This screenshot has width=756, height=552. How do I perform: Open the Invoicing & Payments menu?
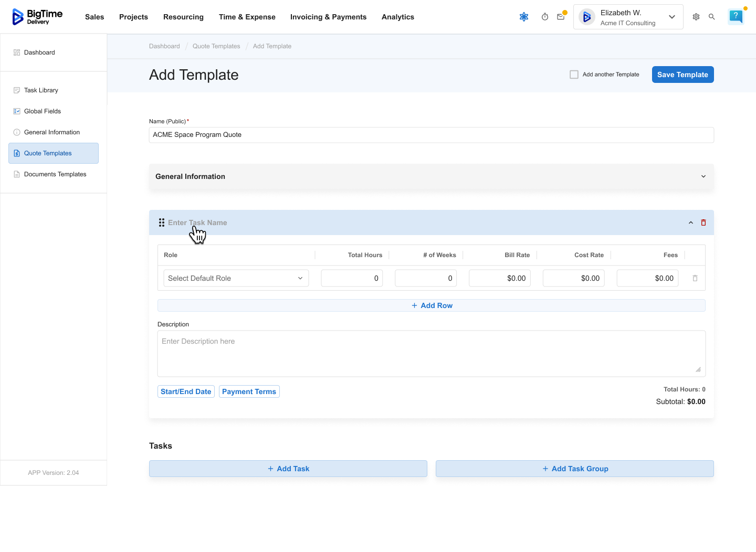pyautogui.click(x=328, y=17)
